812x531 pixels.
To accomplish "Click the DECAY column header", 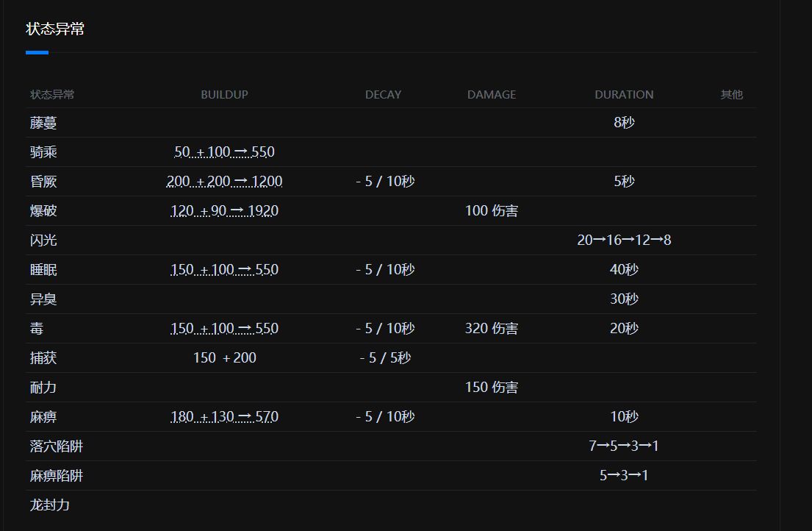I will click(383, 95).
